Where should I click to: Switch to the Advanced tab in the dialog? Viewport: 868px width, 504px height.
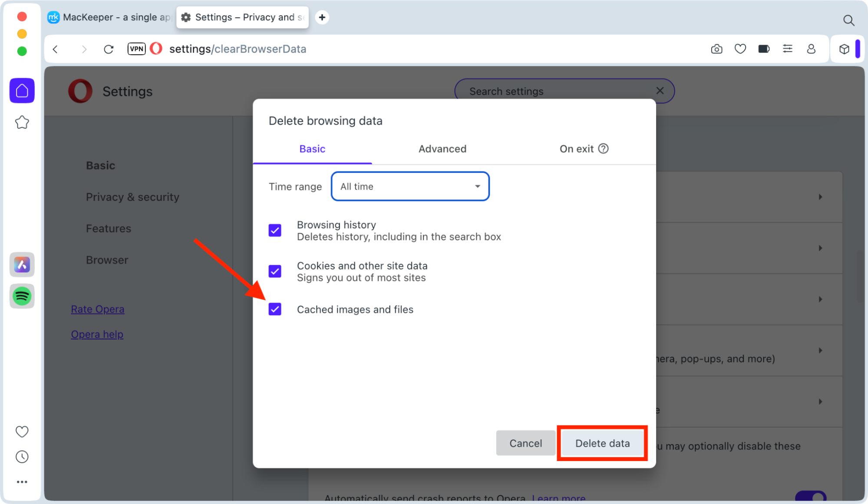(442, 148)
